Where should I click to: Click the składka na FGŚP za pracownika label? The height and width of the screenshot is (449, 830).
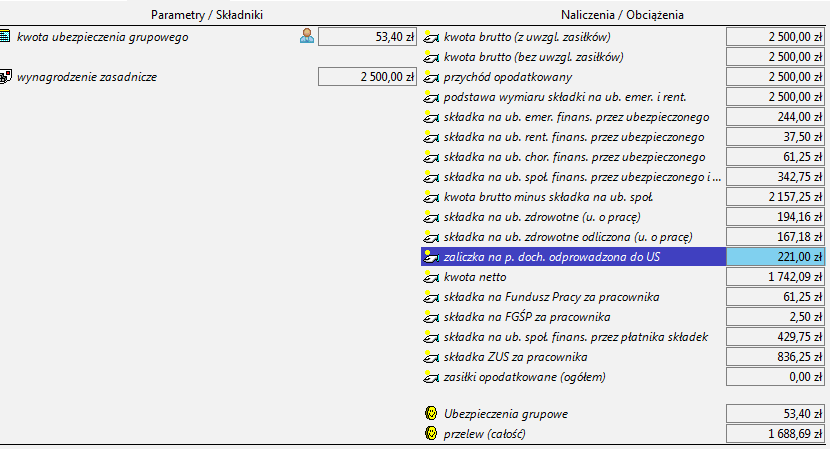point(528,317)
